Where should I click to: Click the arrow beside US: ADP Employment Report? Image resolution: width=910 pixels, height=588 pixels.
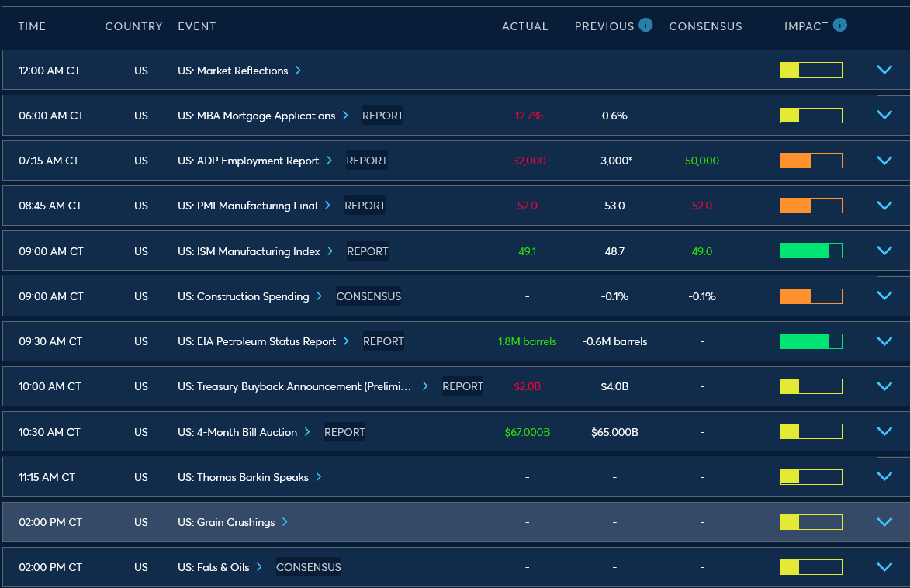pyautogui.click(x=330, y=161)
